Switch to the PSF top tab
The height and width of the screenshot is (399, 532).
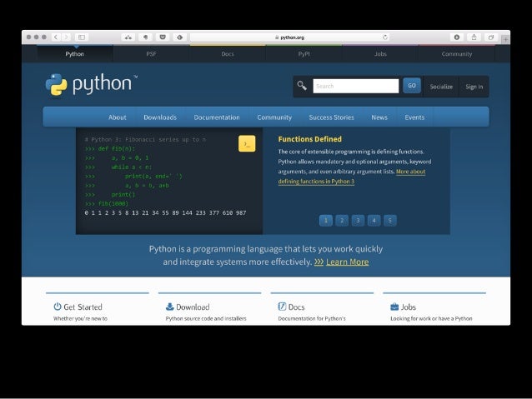pos(151,54)
